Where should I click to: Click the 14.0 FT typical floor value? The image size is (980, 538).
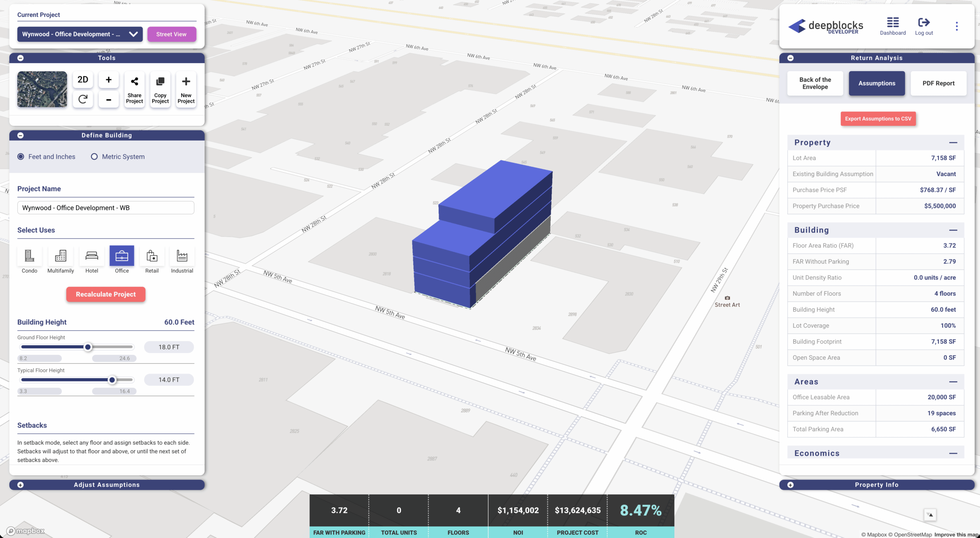(169, 380)
